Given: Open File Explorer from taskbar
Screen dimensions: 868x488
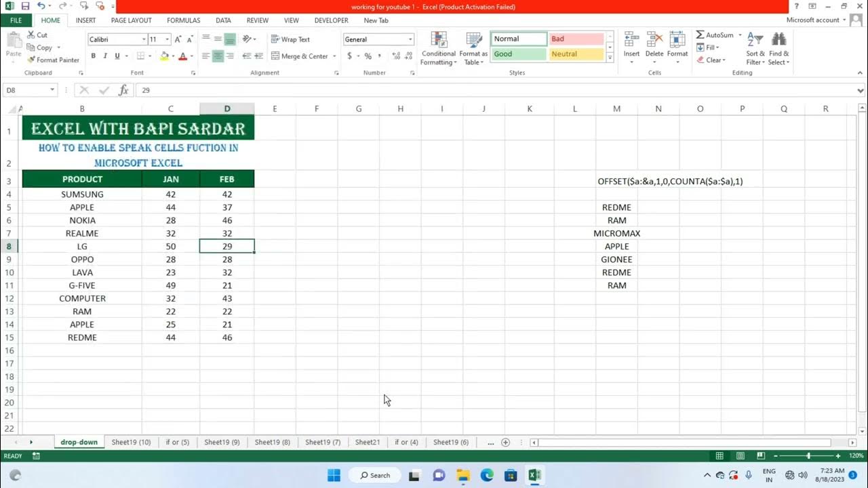Looking at the screenshot, I should tap(462, 475).
